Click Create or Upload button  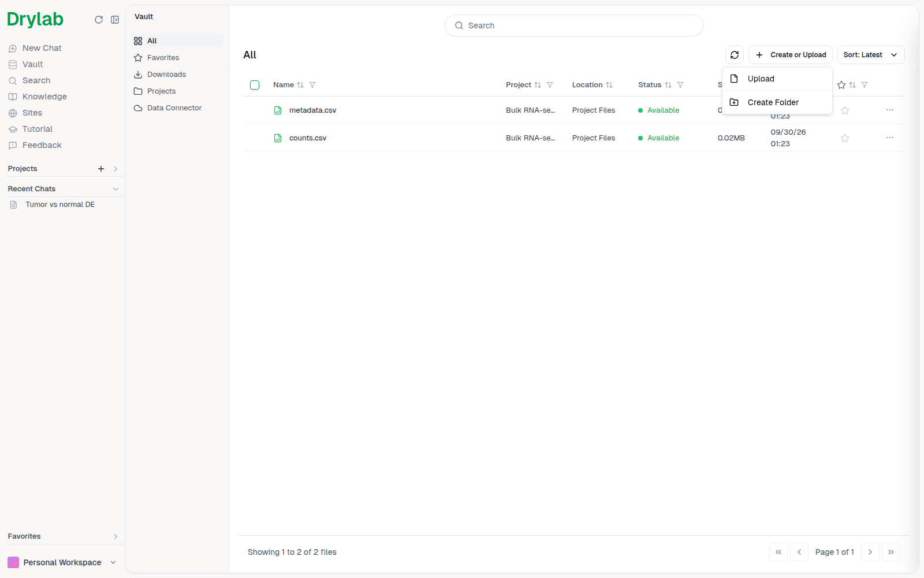791,55
